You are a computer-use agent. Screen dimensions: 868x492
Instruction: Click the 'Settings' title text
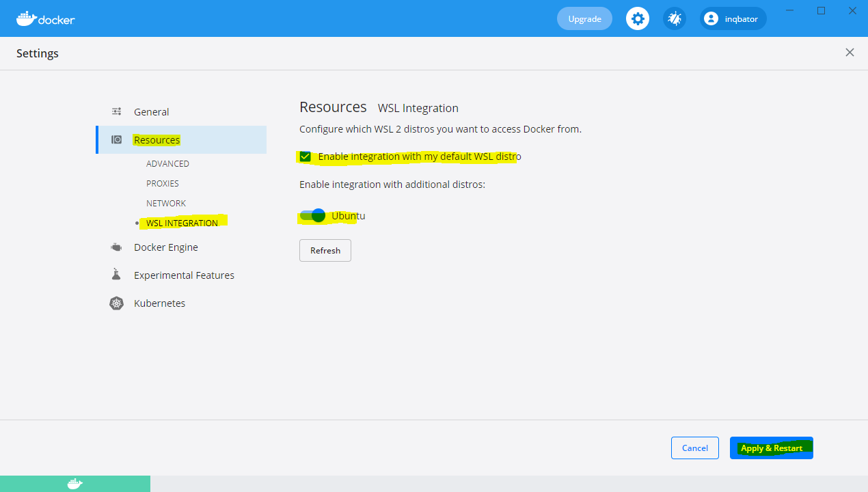[38, 53]
